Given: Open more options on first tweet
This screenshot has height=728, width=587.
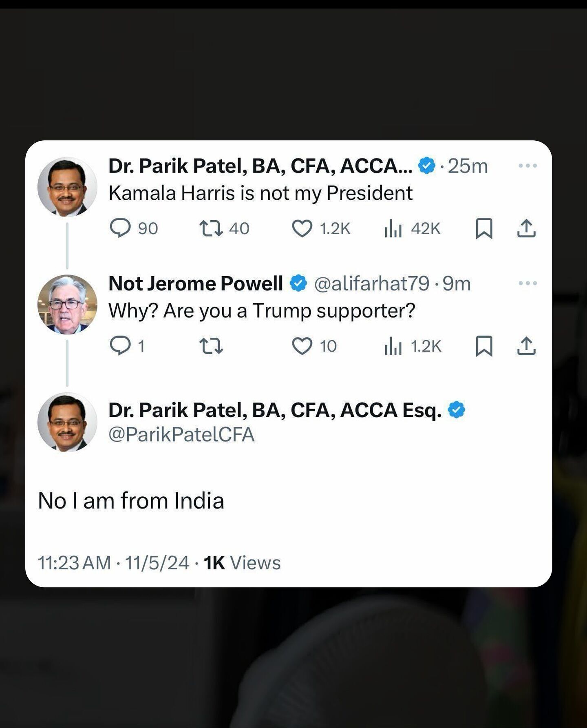Looking at the screenshot, I should tap(527, 166).
